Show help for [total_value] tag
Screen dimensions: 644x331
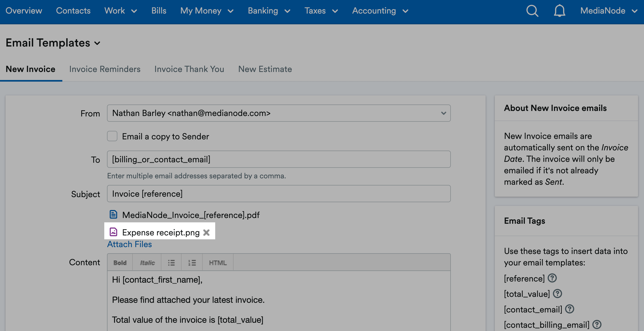[x=557, y=293]
